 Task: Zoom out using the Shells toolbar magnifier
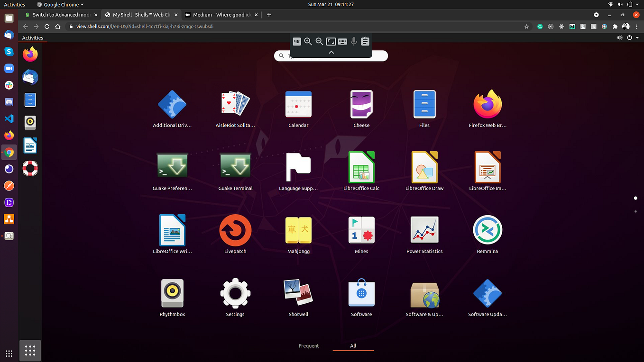(x=319, y=41)
